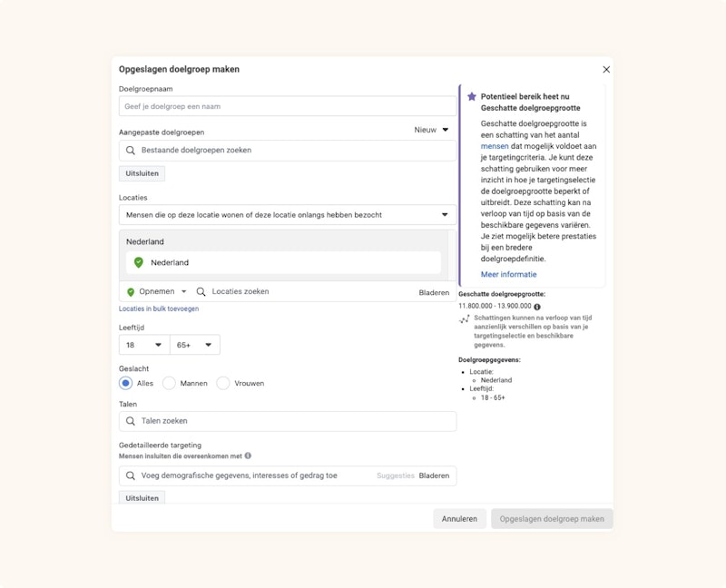Click inside the Doelgroepnaam input field

pos(284,105)
